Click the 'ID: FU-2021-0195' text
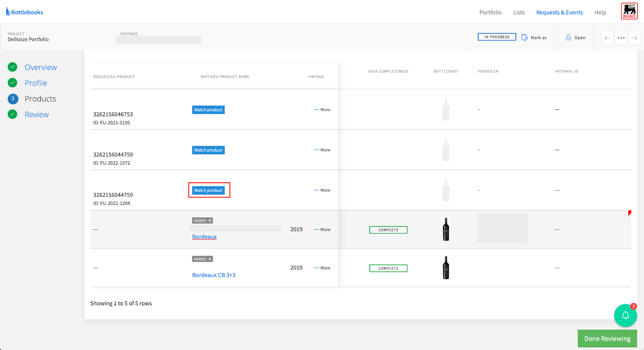Viewport: 644px width, 350px height. point(111,123)
